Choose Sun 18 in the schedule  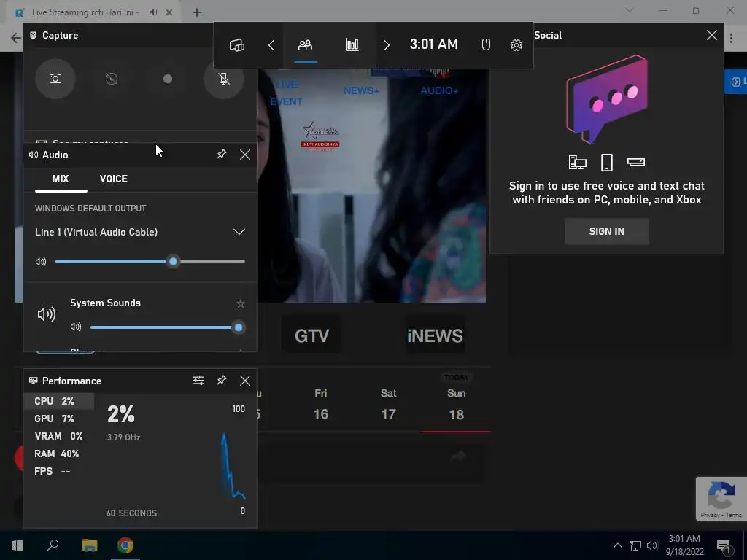click(456, 404)
